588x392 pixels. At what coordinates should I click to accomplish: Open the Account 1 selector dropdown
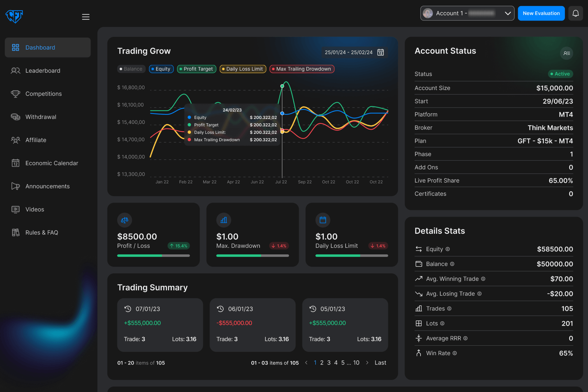coord(467,13)
